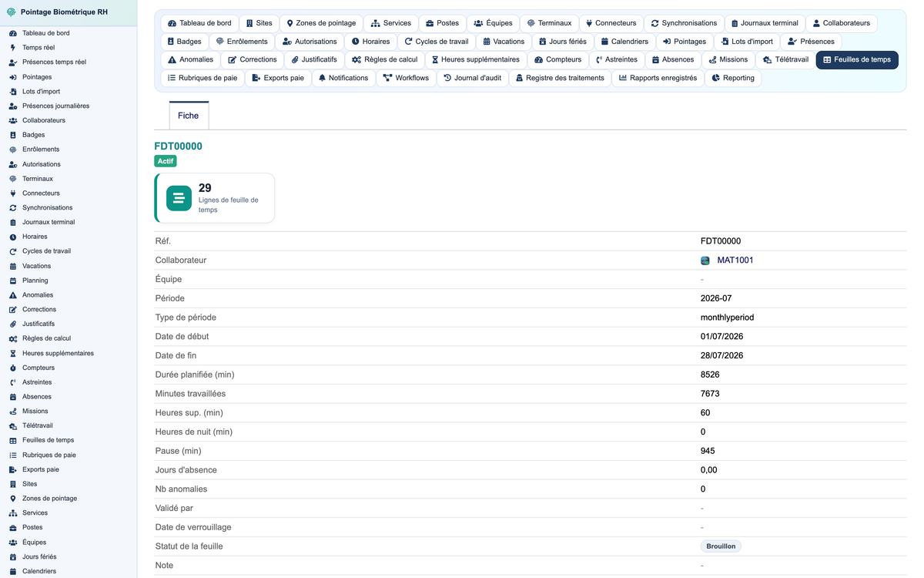Image resolution: width=924 pixels, height=578 pixels.
Task: Click the Postes briefcase icon in sidebar
Action: click(x=13, y=528)
